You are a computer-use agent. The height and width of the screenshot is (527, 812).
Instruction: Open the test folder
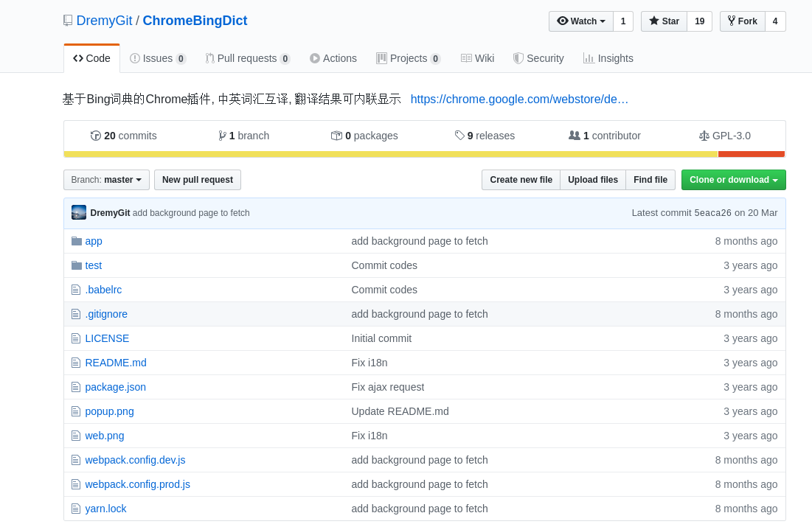(94, 265)
